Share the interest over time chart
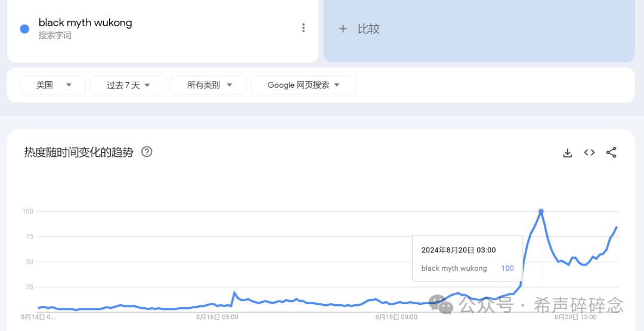This screenshot has height=331, width=644. pyautogui.click(x=611, y=152)
